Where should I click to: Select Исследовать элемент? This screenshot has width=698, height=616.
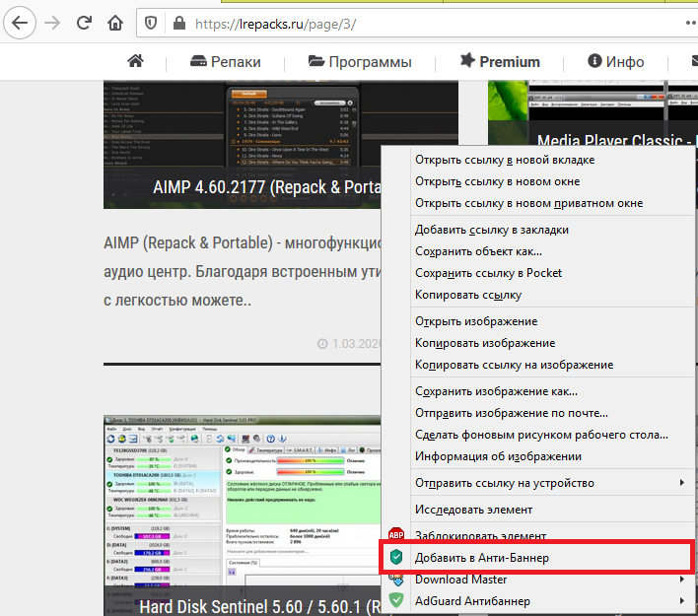pos(551,511)
